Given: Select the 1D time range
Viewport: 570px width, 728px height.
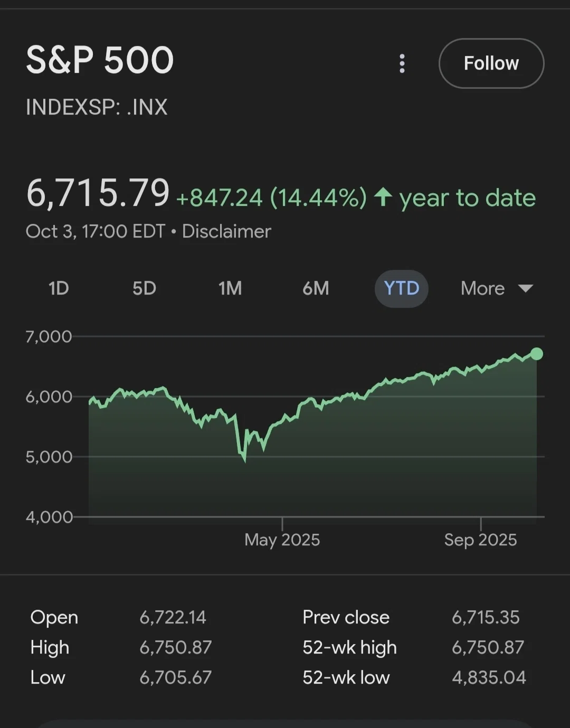Looking at the screenshot, I should (x=59, y=288).
